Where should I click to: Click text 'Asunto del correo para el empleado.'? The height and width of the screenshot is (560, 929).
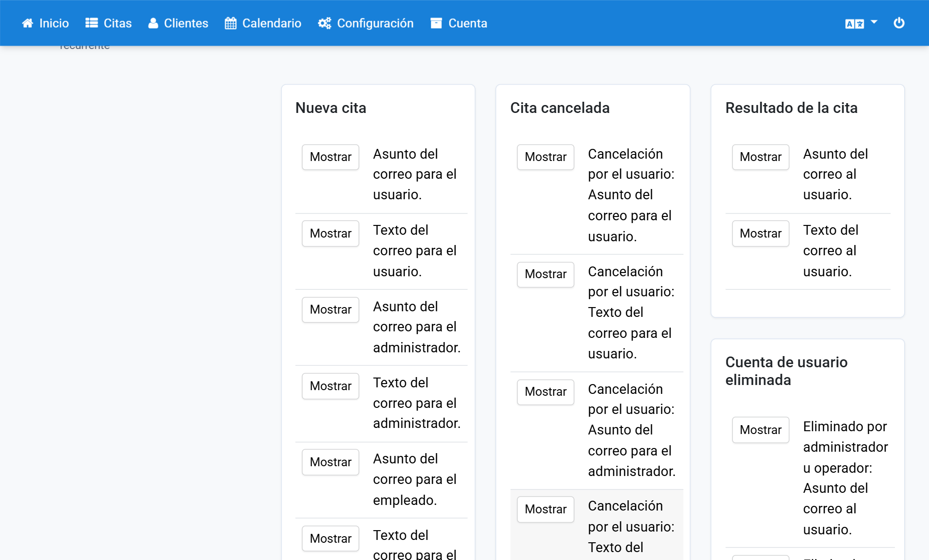(415, 479)
